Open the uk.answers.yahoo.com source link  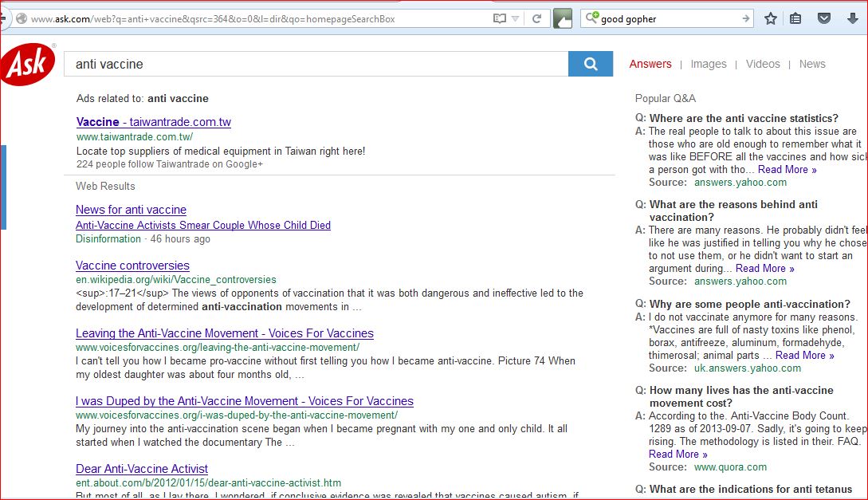[748, 368]
